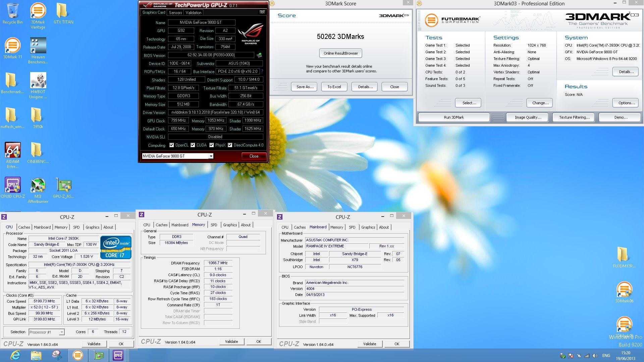Open Mainboard tab in middle CPU-Z window
Viewport: 644px width, 362px height.
pyautogui.click(x=180, y=225)
